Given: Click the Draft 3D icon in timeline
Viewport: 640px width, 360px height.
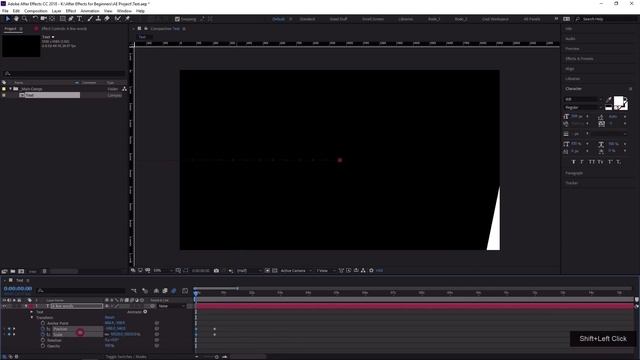Looking at the screenshot, I should tap(145, 291).
